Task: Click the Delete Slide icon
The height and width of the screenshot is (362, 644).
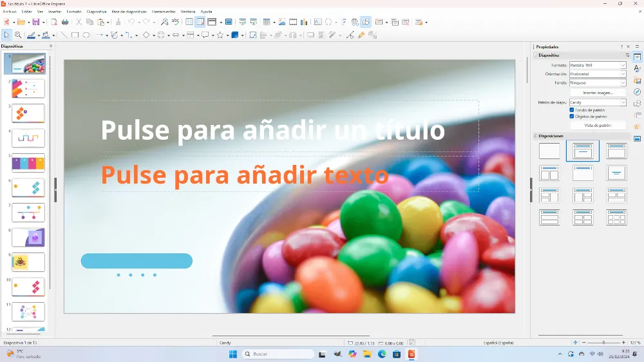Action: pos(406,22)
